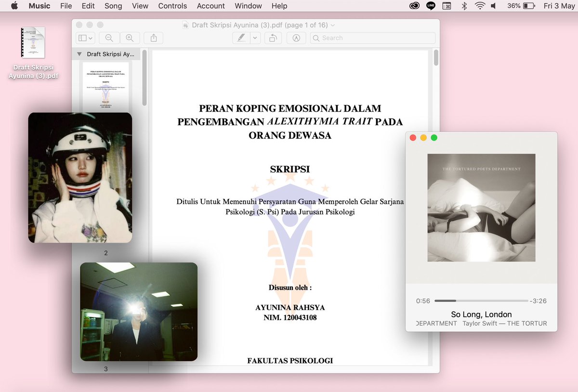
Task: Open the Preview window title dropdown chevron
Action: point(333,25)
